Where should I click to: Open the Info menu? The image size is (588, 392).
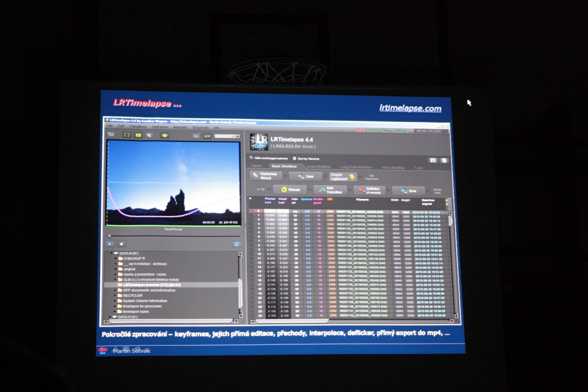coord(216,128)
